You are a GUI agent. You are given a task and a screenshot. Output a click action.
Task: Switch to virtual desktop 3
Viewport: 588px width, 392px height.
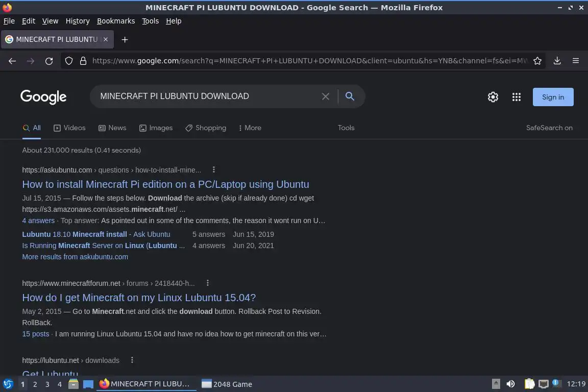(x=47, y=384)
